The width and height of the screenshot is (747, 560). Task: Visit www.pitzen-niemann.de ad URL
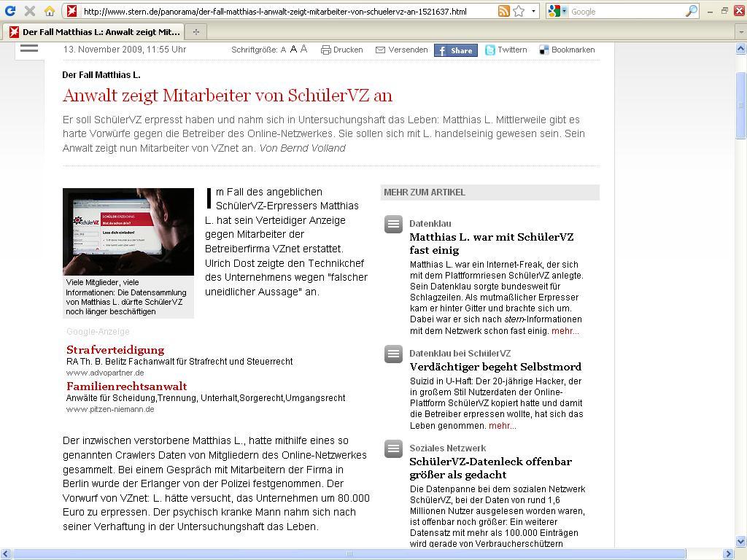(x=110, y=409)
